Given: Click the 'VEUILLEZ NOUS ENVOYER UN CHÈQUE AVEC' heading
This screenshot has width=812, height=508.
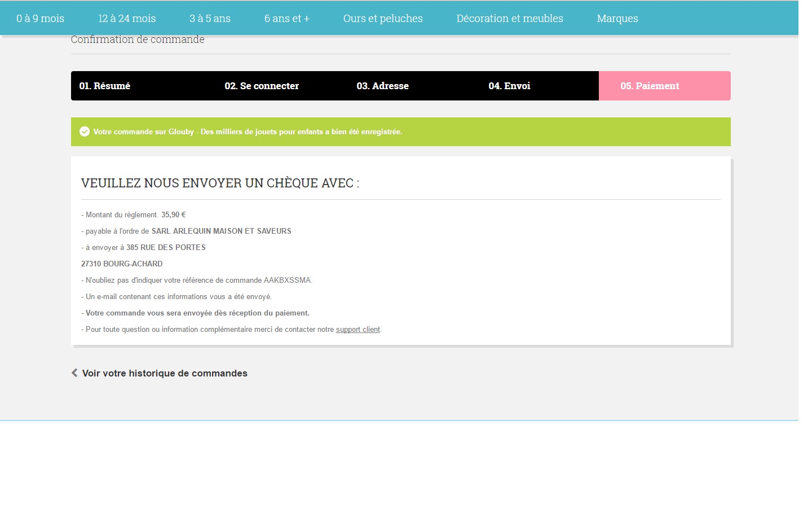Looking at the screenshot, I should [x=220, y=183].
